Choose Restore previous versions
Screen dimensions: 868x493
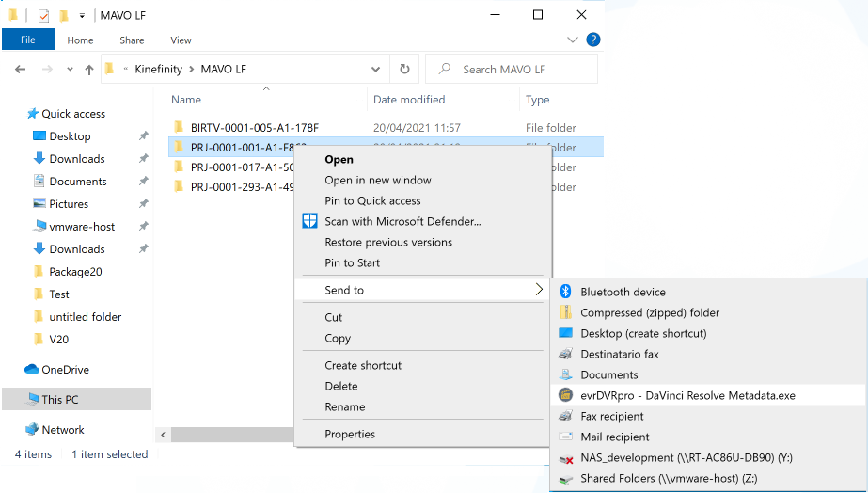[x=423, y=242]
